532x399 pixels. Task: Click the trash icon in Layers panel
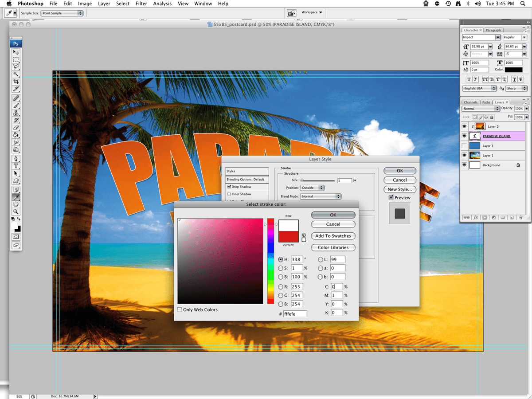point(520,218)
